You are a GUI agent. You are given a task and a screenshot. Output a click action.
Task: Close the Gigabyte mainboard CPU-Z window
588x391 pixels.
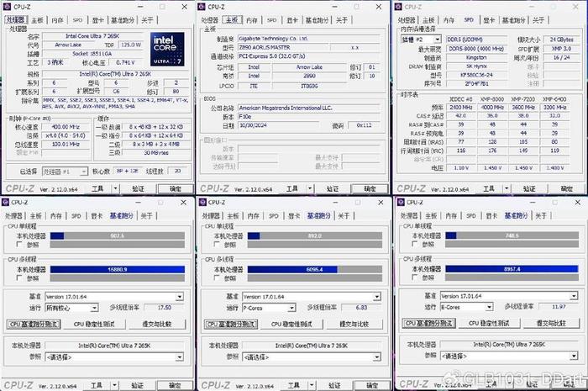[x=379, y=7]
